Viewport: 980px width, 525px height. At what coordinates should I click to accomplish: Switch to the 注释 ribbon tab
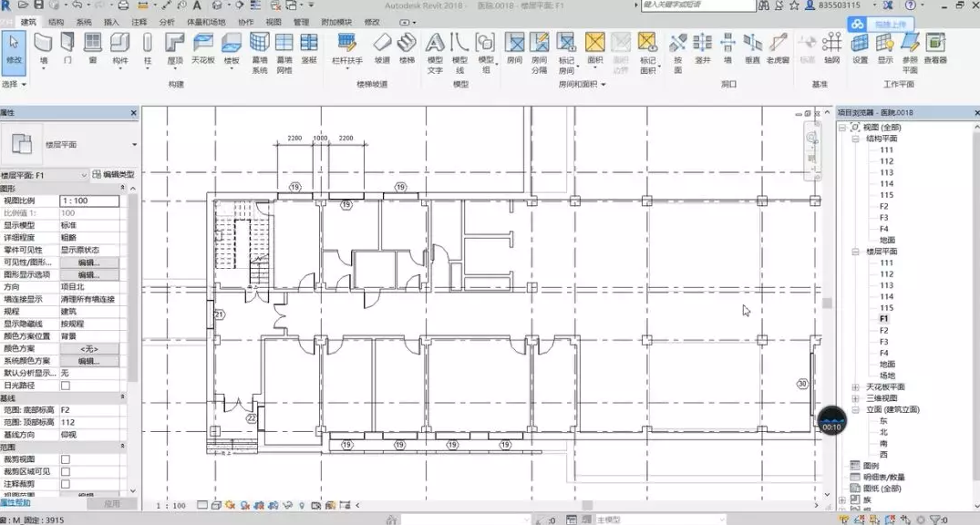[139, 22]
